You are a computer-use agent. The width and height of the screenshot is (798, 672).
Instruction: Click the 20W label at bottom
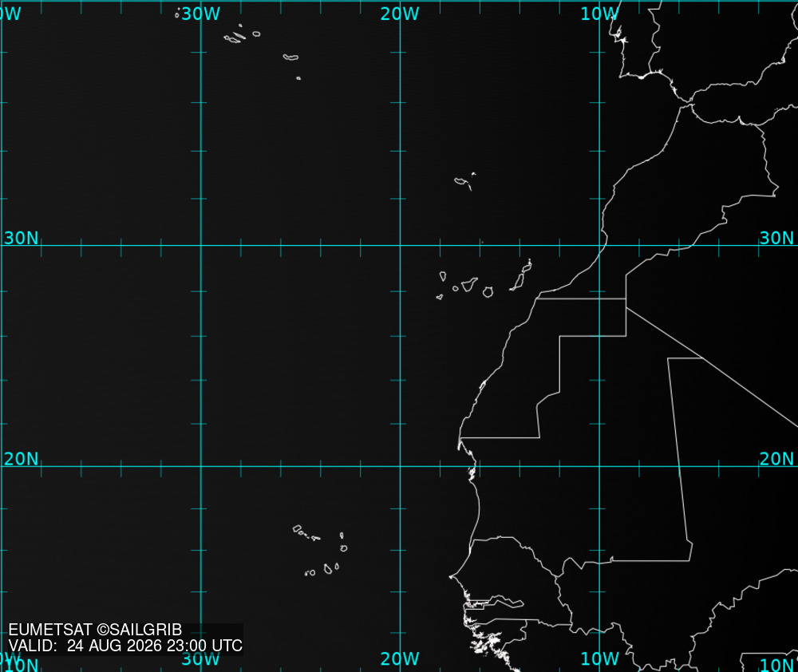[400, 658]
